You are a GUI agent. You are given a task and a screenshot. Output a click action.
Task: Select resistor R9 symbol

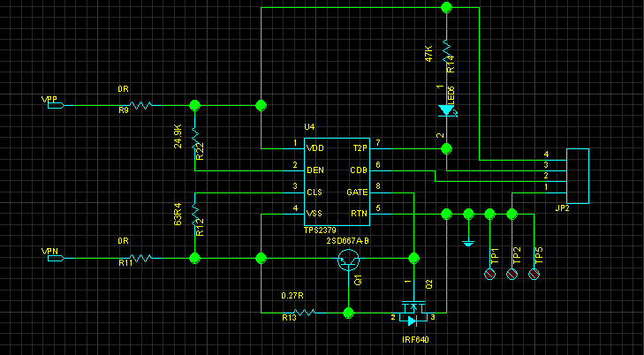tap(140, 105)
